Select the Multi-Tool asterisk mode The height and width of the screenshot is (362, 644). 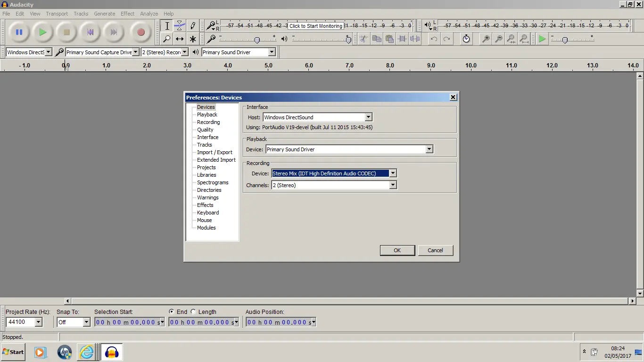(x=192, y=39)
